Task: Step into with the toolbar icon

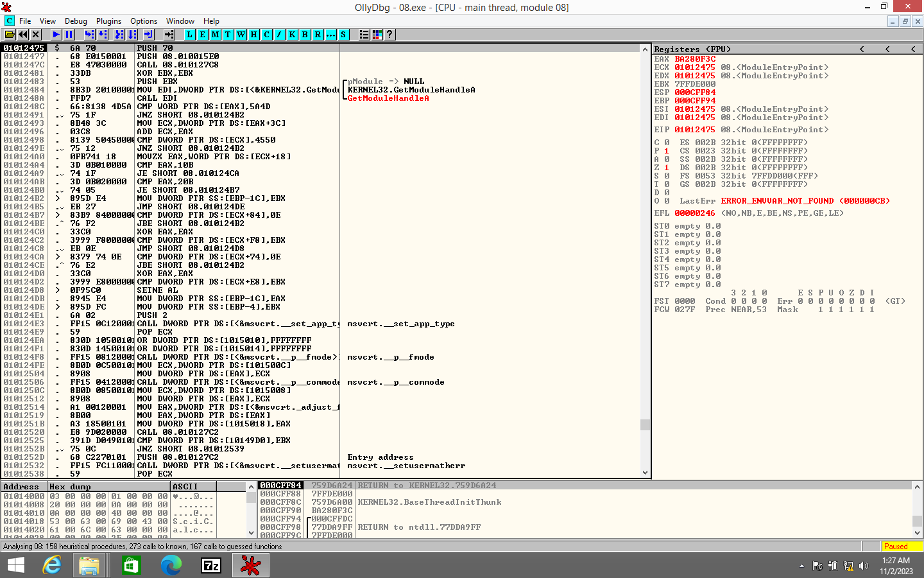Action: tap(90, 35)
